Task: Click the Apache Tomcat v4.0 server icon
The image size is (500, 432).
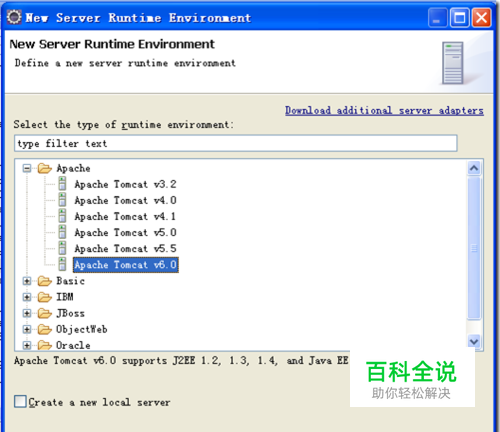Action: pyautogui.click(x=62, y=200)
